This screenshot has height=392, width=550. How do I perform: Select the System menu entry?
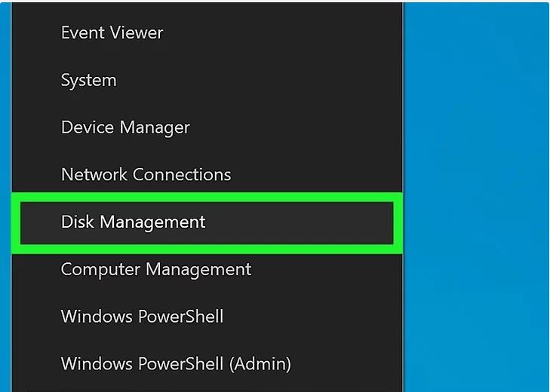coord(207,81)
